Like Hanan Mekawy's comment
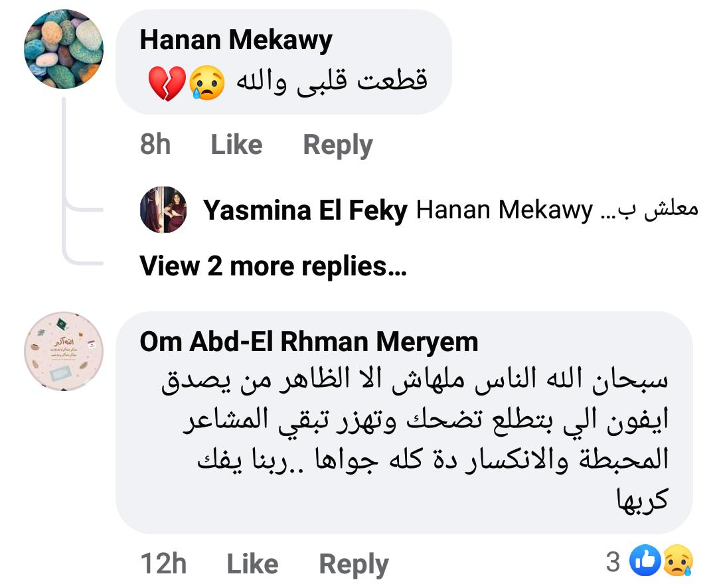 236,145
